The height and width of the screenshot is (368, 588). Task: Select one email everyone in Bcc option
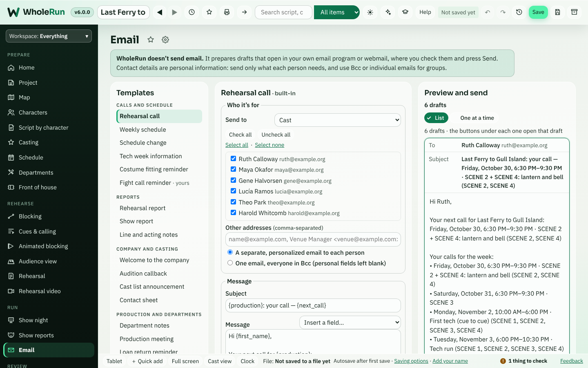tap(230, 263)
